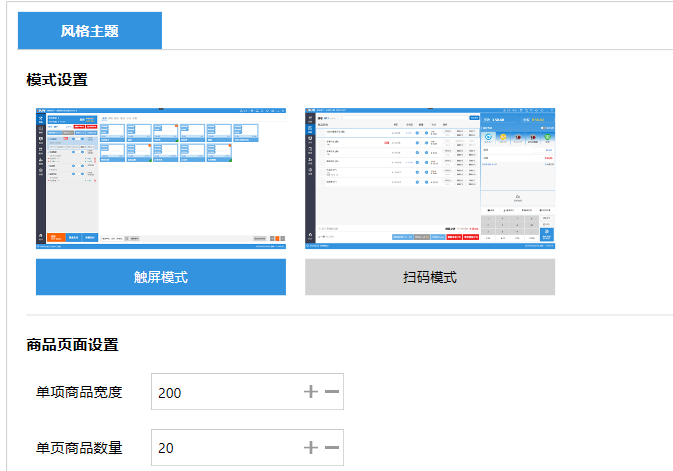Click the 单页商品数量 label
673x471 pixels.
coord(79,447)
